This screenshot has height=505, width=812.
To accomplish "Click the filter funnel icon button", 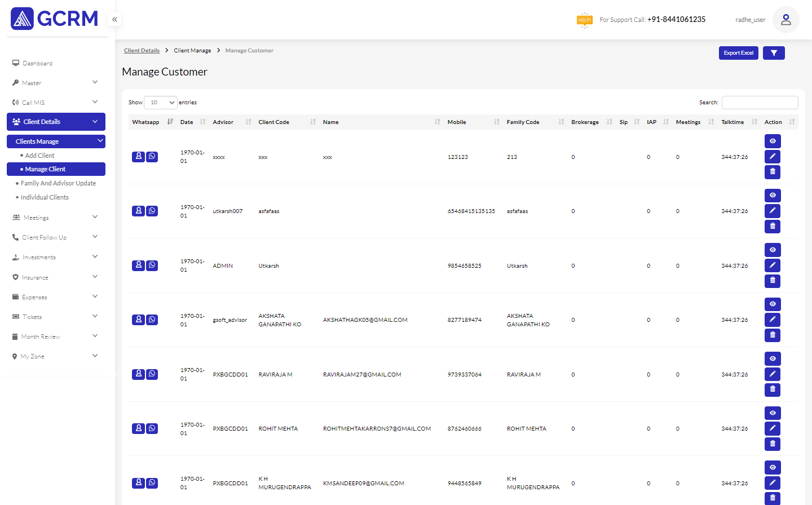I will click(x=774, y=53).
